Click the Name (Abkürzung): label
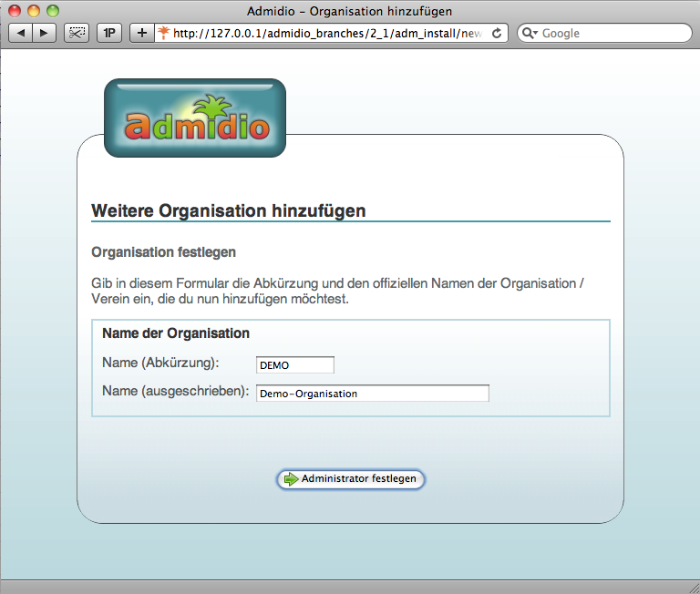 [160, 363]
